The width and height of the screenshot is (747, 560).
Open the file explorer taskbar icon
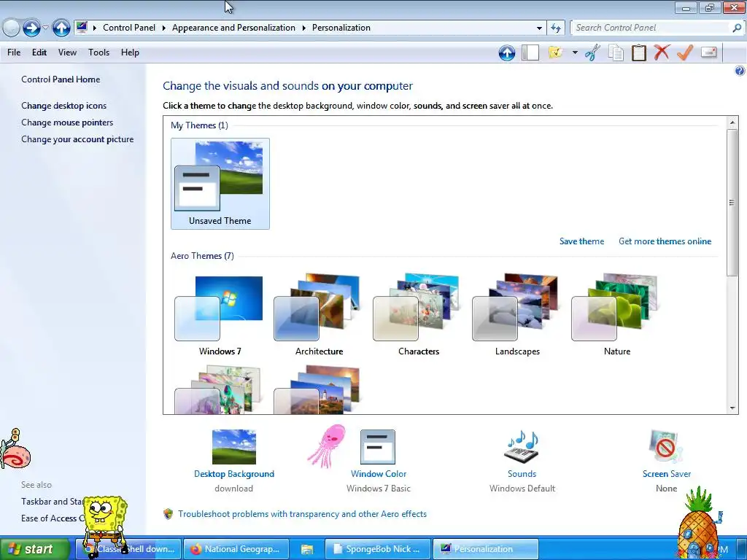click(x=307, y=549)
